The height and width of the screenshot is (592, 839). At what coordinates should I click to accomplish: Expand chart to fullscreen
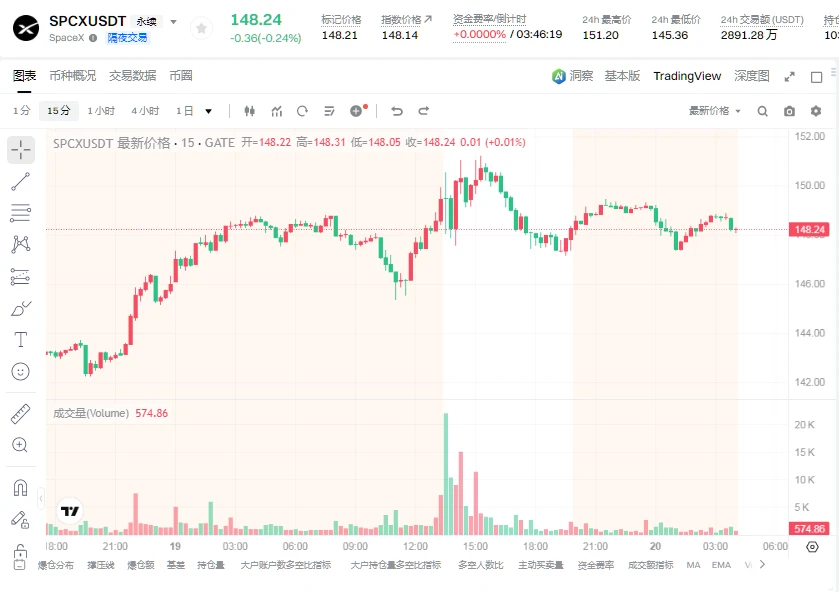[x=790, y=77]
